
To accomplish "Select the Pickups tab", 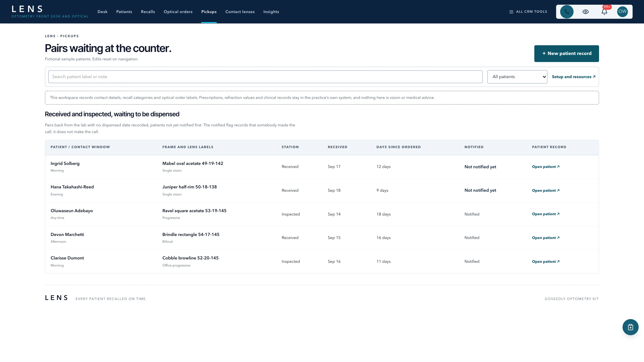I will tap(209, 12).
